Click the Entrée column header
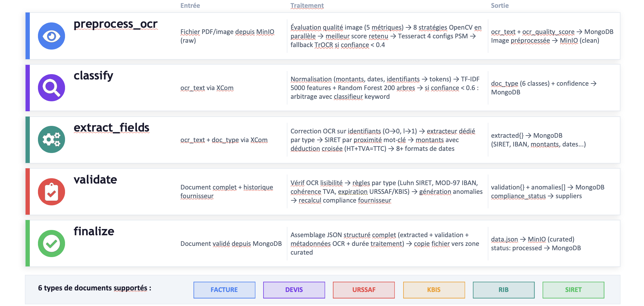The image size is (644, 306). 190,6
